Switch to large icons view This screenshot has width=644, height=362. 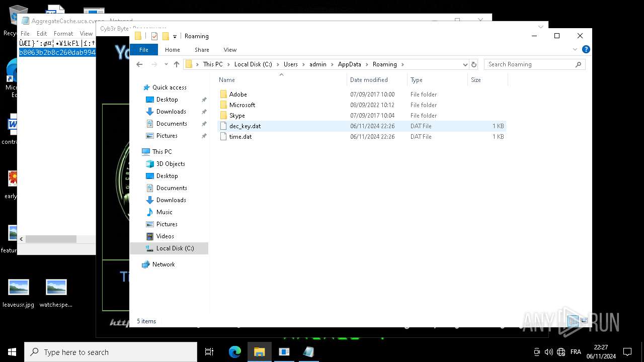[x=584, y=320]
